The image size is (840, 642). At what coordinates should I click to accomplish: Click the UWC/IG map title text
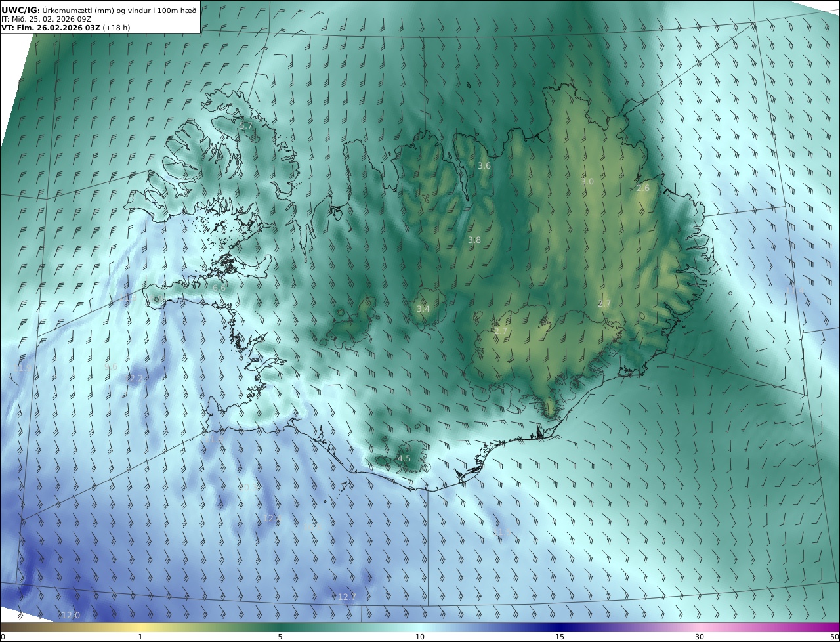(x=21, y=10)
